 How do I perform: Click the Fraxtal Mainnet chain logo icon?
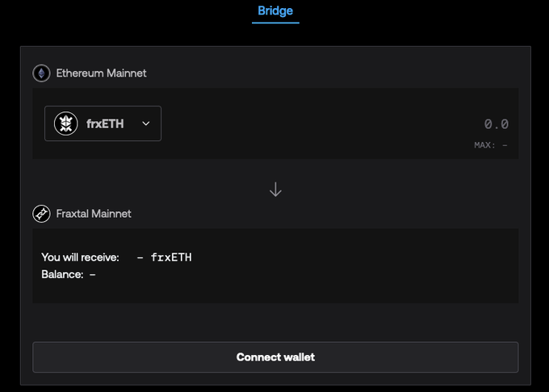(x=41, y=214)
